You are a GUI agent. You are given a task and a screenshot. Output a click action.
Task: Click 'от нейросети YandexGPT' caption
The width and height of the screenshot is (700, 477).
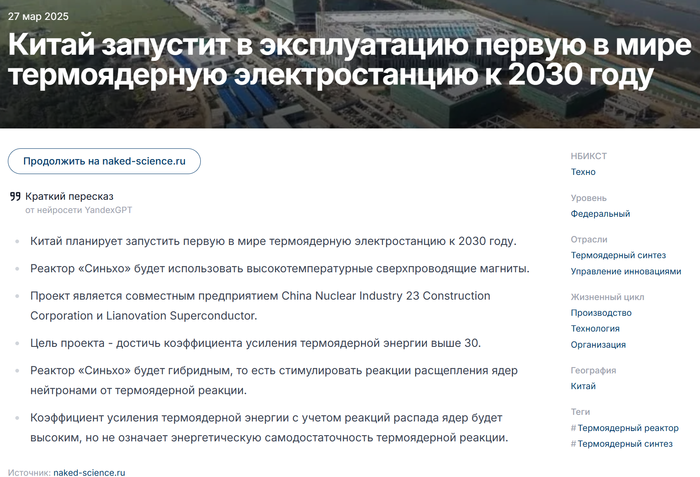[x=79, y=210]
